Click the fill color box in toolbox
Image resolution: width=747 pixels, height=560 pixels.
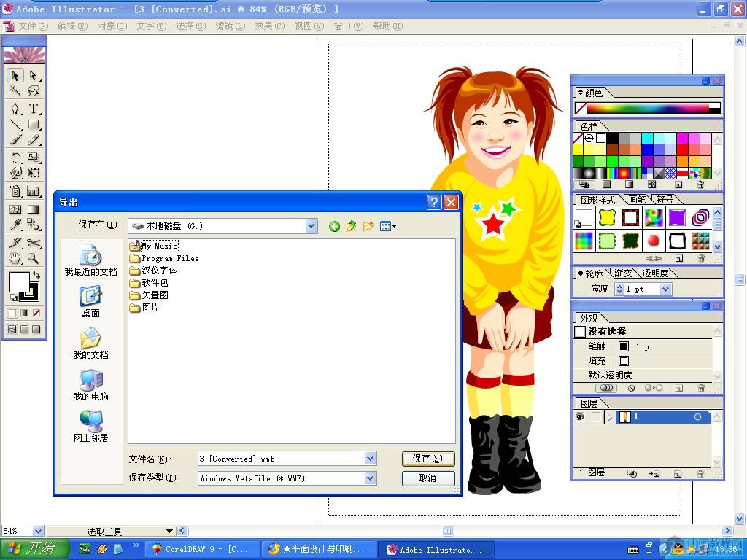19,281
